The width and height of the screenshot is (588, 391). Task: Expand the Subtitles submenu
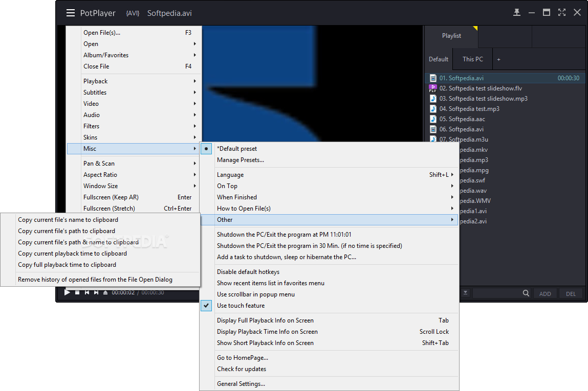133,93
